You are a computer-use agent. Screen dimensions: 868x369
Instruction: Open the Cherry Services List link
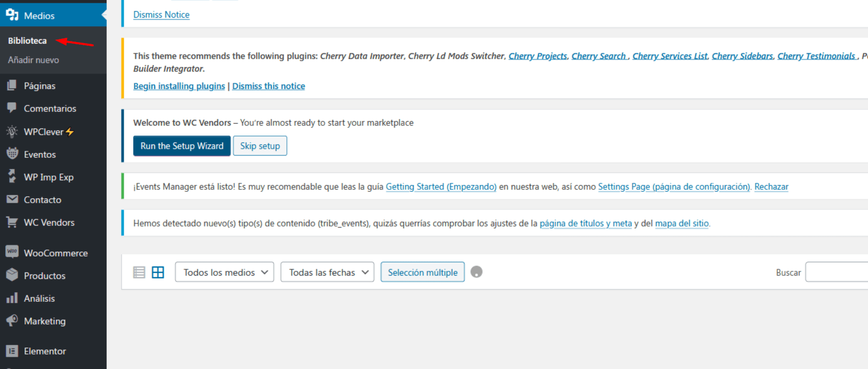(x=670, y=56)
